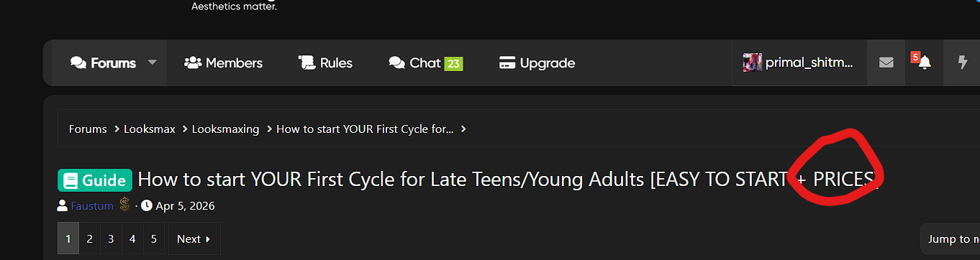Click the clock icon beside Apr 5, 2026
This screenshot has height=260, width=980.
147,206
